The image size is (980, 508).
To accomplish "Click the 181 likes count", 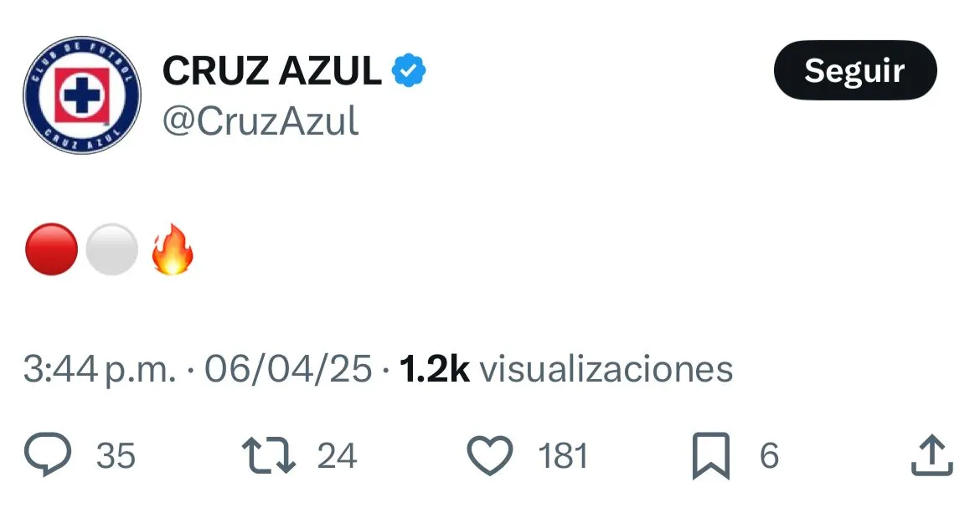I will click(x=563, y=456).
